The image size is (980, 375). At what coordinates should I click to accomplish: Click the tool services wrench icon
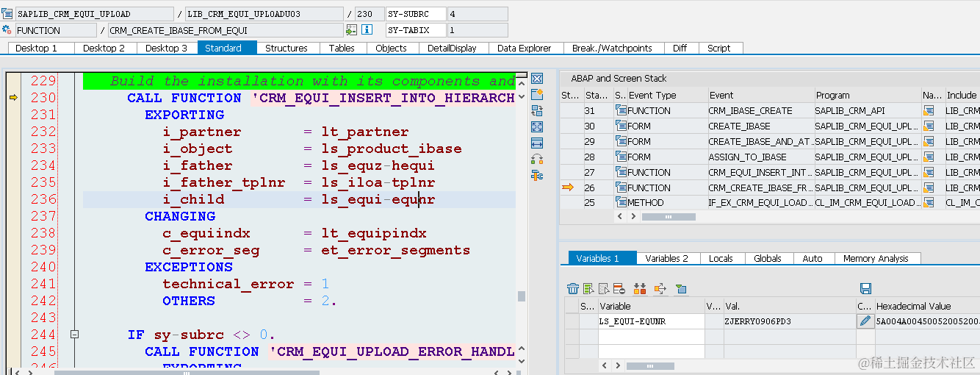(x=536, y=175)
